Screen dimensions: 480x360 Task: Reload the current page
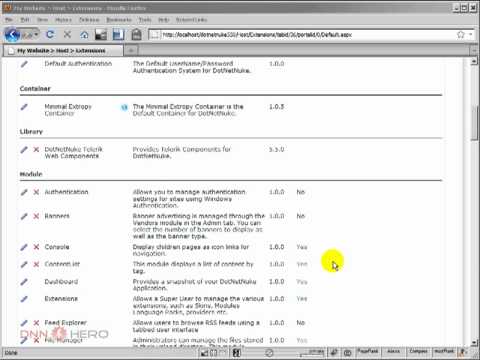coord(50,34)
